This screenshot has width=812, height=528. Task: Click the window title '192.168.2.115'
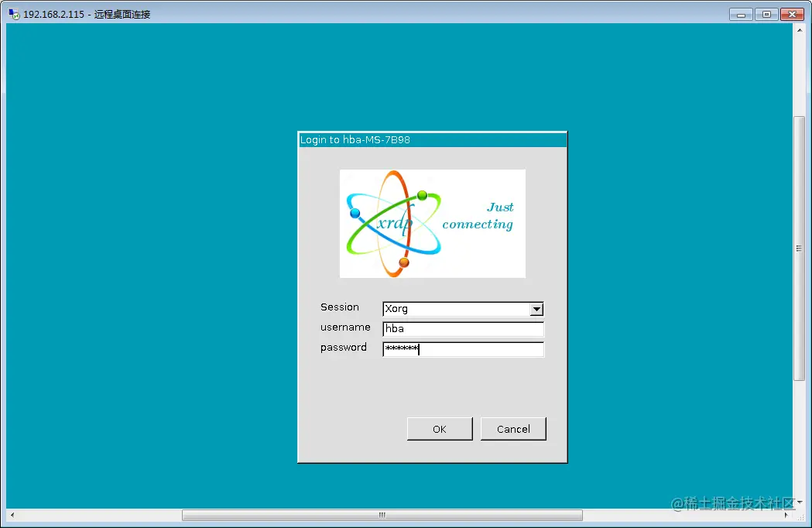tap(54, 15)
